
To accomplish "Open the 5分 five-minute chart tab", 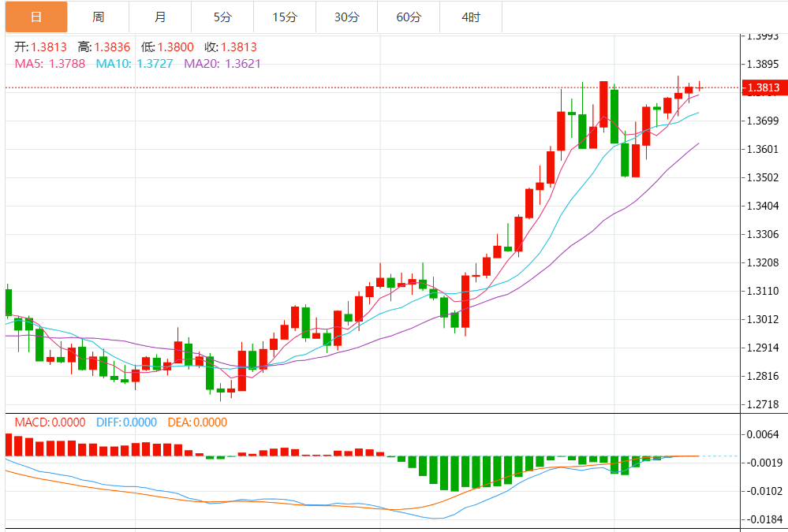I will 222,17.
